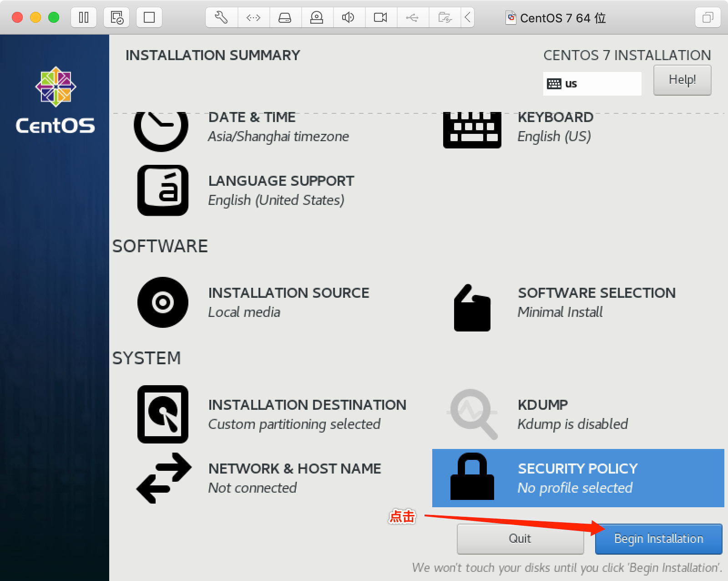728x581 pixels.
Task: Open Keyboard layout icon
Action: click(472, 130)
